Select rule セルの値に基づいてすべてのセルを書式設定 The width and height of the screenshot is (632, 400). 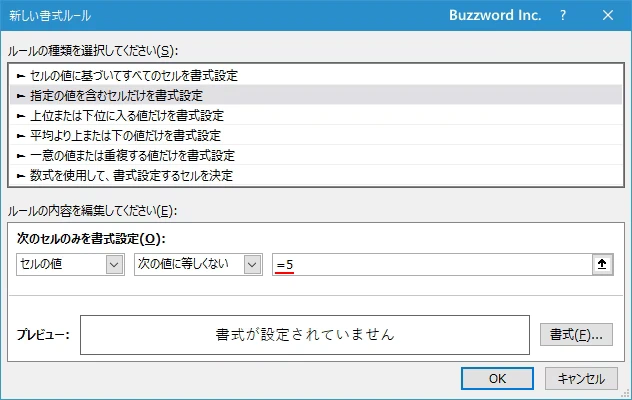click(316, 75)
